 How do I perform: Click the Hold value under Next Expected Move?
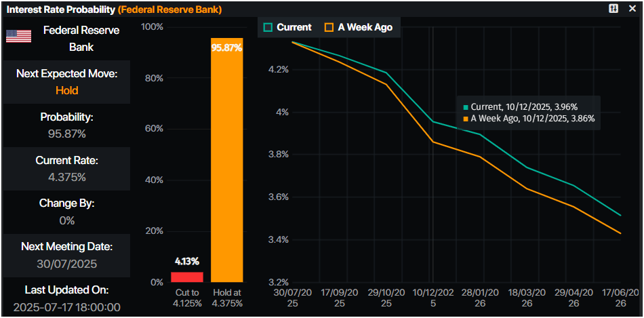coord(66,90)
